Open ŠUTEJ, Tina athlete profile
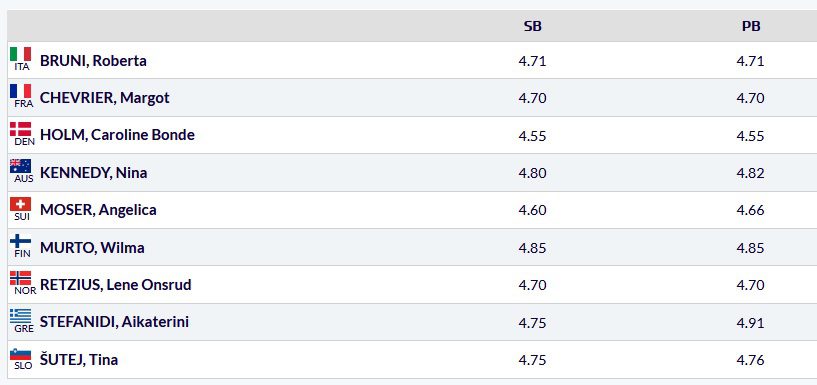817x385 pixels. point(79,359)
